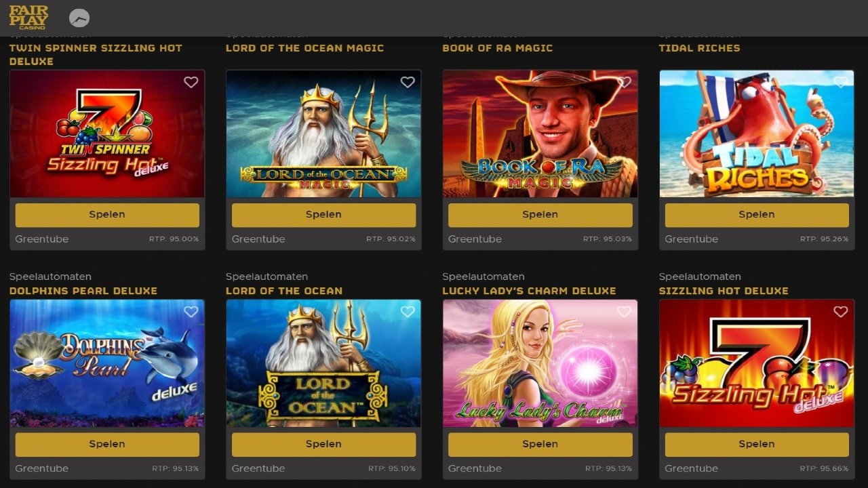Click Spelen under Twin Spinner Sizzling Hot
This screenshot has width=868, height=488.
[107, 215]
